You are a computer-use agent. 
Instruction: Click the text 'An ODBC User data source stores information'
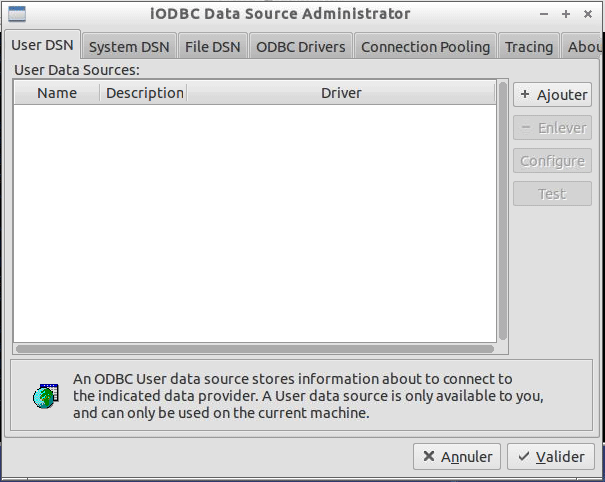click(227, 379)
